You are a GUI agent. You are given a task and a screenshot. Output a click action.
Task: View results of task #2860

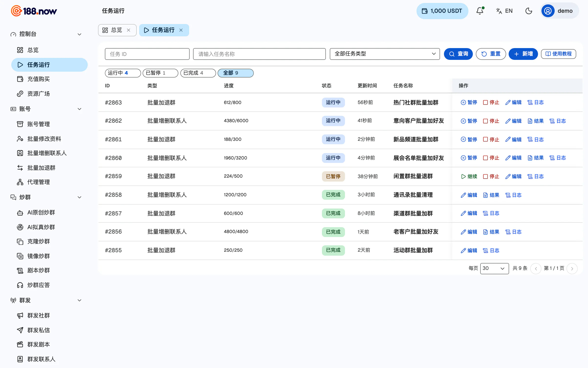(536, 158)
